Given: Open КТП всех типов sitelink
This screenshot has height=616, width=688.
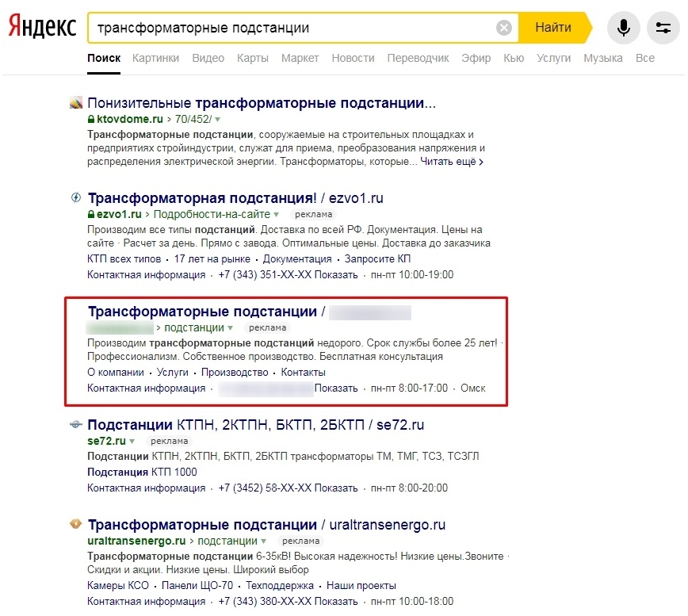Looking at the screenshot, I should pyautogui.click(x=124, y=259).
